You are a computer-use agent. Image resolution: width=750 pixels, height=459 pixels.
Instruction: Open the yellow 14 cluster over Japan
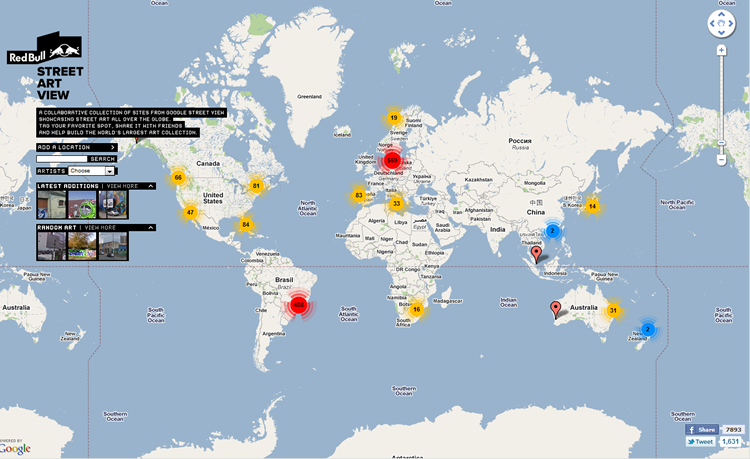tap(592, 206)
